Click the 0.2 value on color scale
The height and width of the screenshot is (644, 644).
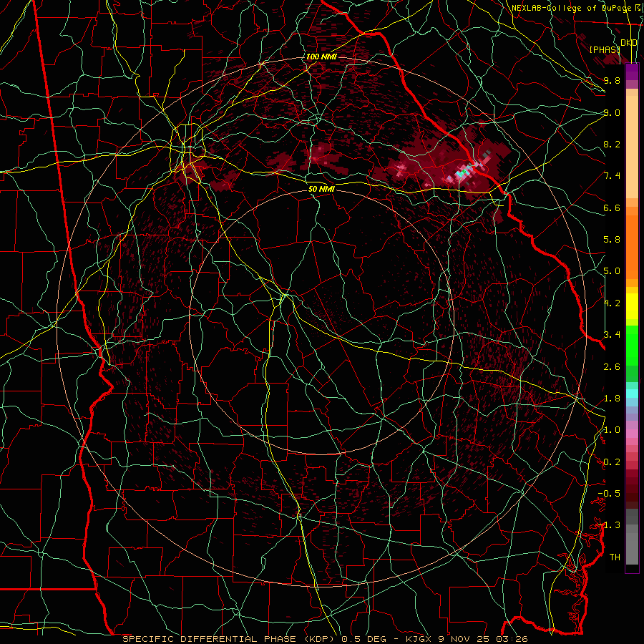pos(612,462)
